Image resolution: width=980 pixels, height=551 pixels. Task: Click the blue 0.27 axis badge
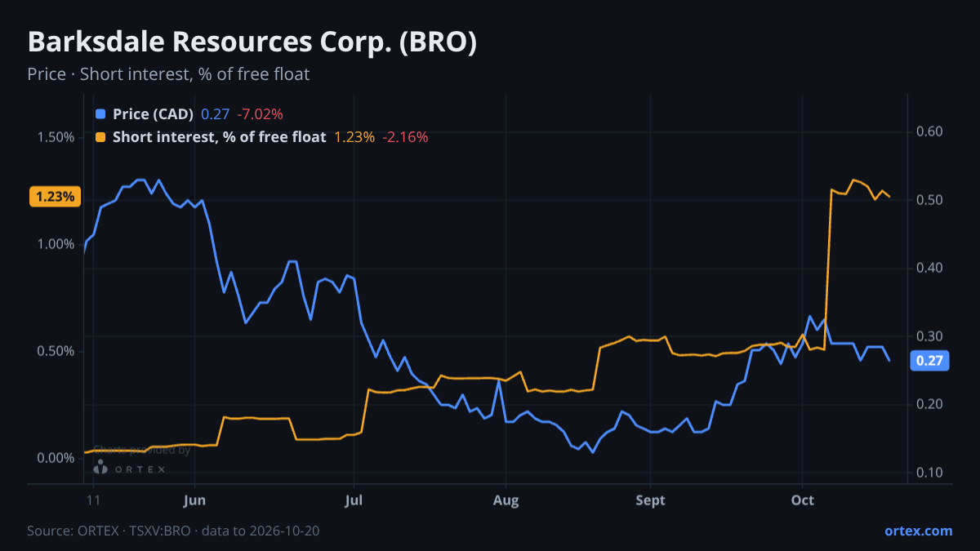coord(929,361)
